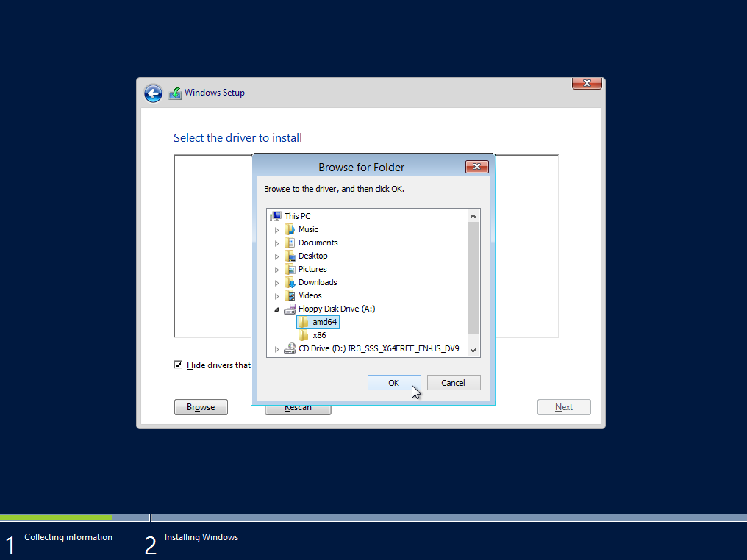Click the setup progress bar at the bottom
747x560 pixels.
pos(373,517)
